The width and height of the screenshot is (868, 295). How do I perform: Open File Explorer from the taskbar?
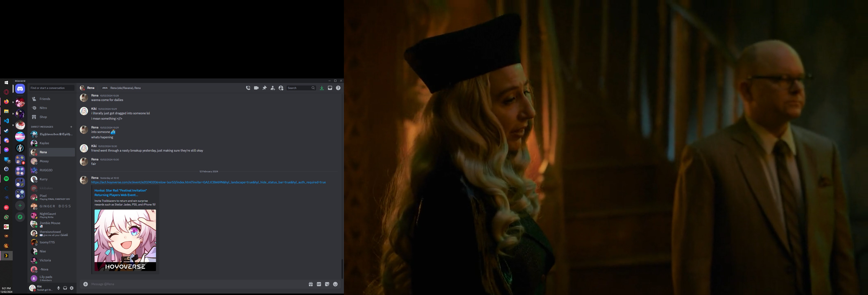(6, 111)
